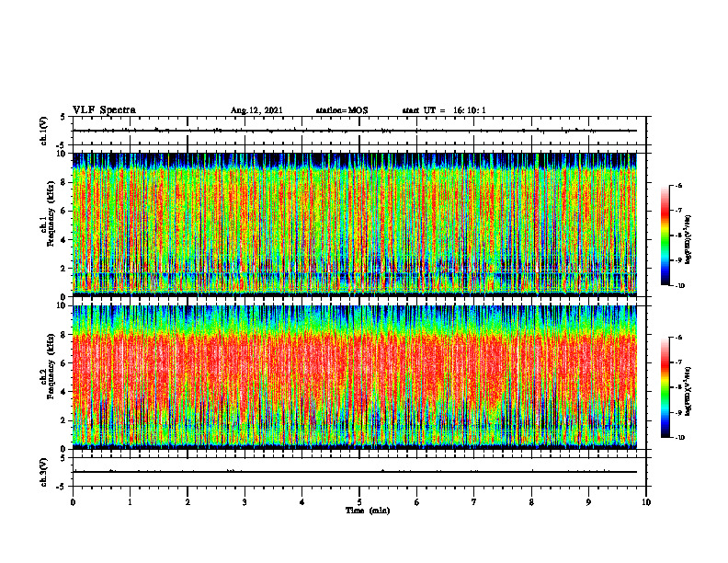Click time axis tick label "7"

(x=474, y=502)
